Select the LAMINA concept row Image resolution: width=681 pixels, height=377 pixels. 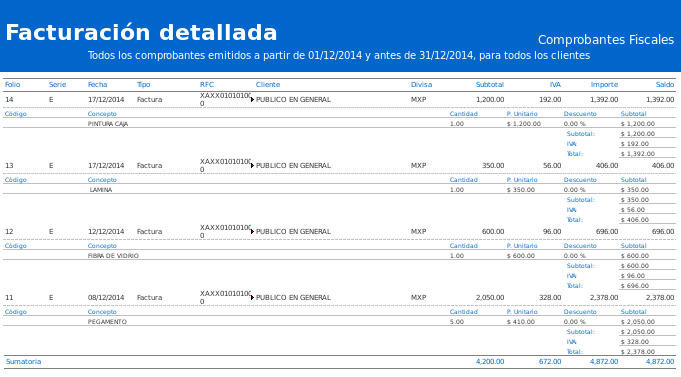[x=339, y=190]
